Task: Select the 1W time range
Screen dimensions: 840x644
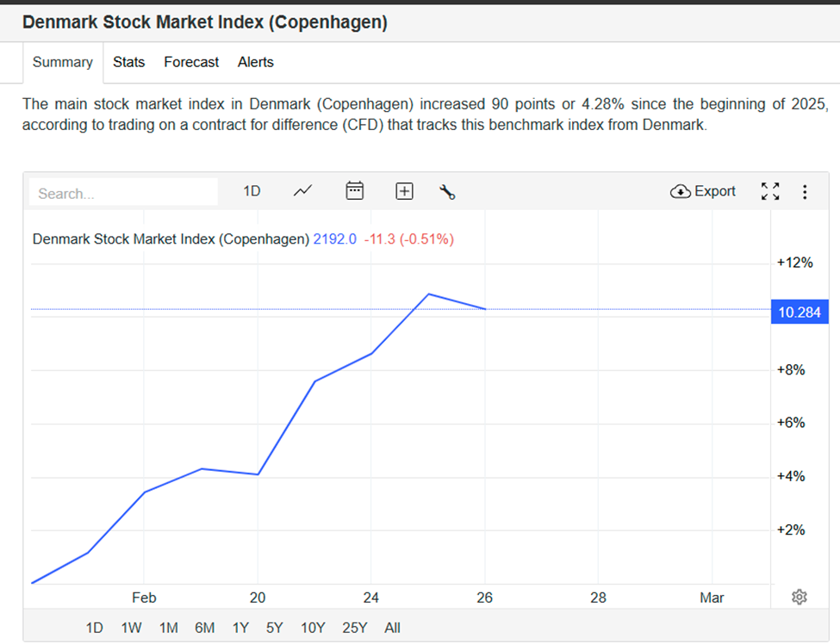Action: pos(131,628)
